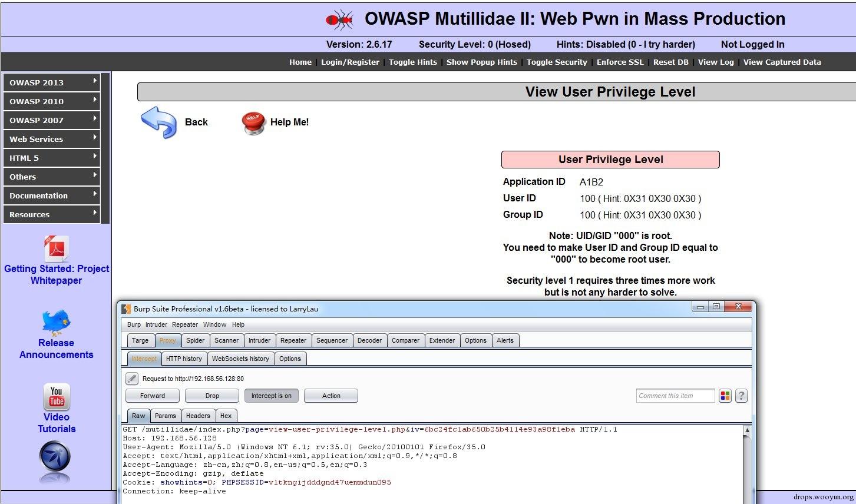Click Toggle Security in the top navigation
Screen dimensions: 856x504
click(557, 62)
